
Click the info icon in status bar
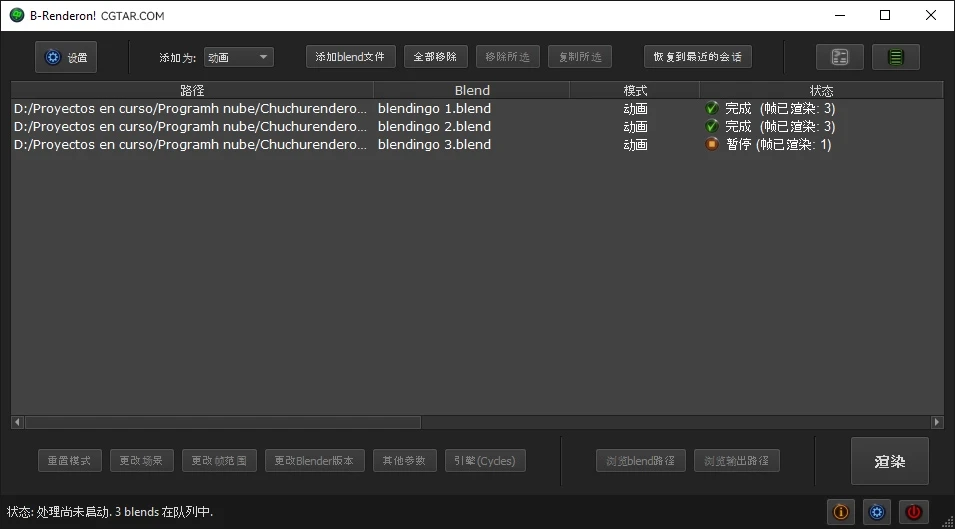(840, 512)
